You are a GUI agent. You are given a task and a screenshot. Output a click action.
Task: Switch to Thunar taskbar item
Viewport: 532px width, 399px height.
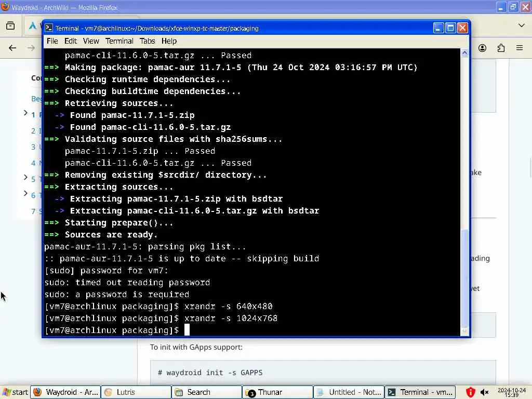277,392
